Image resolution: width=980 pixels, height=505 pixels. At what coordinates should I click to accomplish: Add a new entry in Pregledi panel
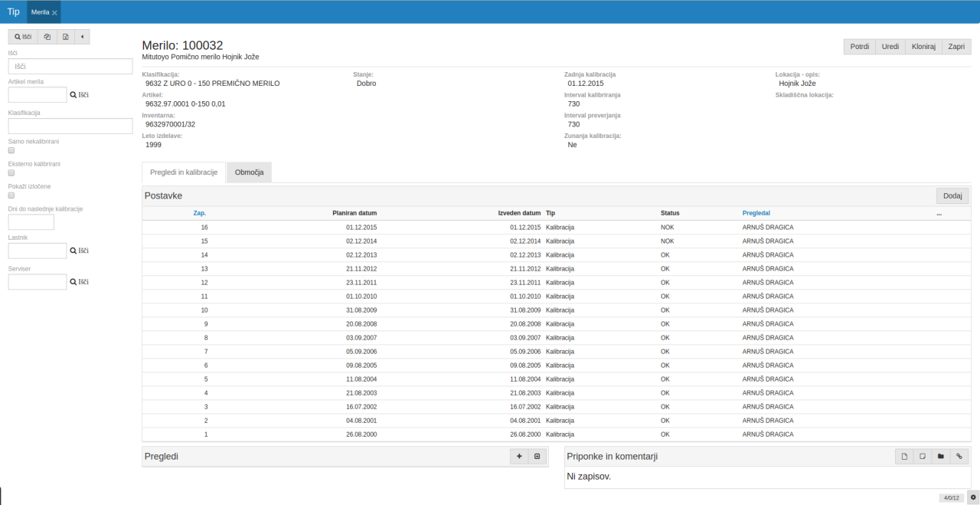(519, 457)
